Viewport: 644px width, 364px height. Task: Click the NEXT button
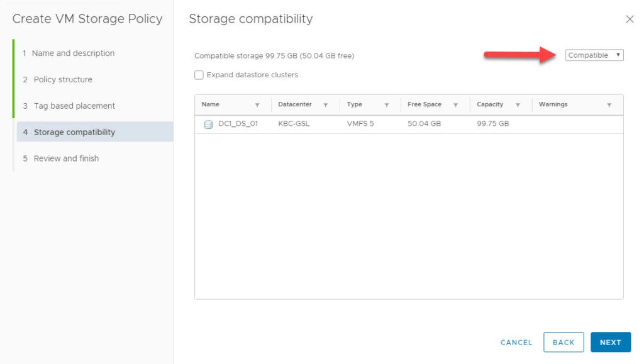tap(610, 342)
